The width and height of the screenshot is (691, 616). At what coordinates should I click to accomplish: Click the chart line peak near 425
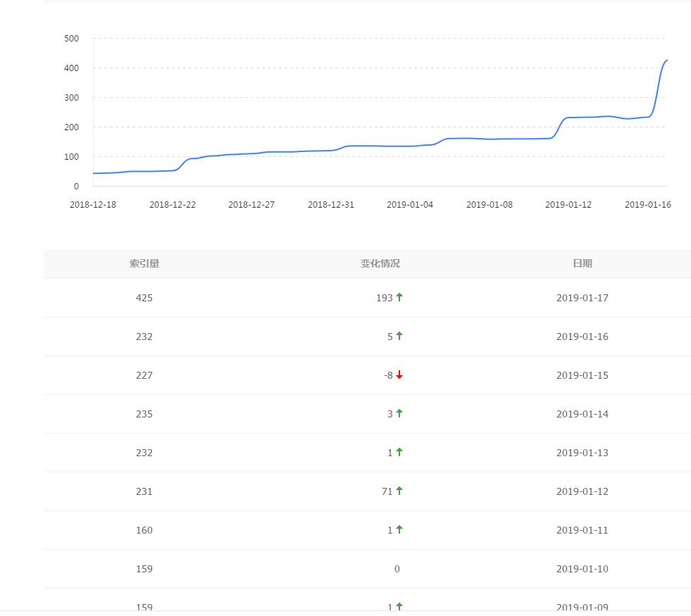pyautogui.click(x=666, y=61)
